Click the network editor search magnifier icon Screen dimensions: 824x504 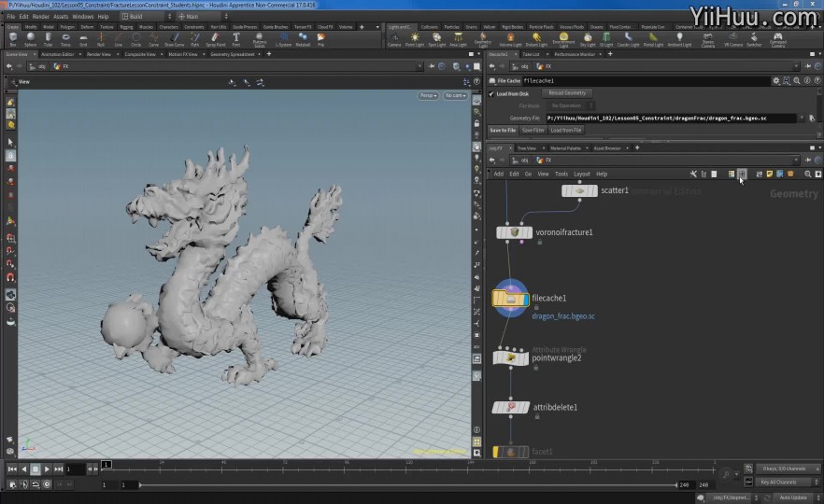(x=808, y=174)
